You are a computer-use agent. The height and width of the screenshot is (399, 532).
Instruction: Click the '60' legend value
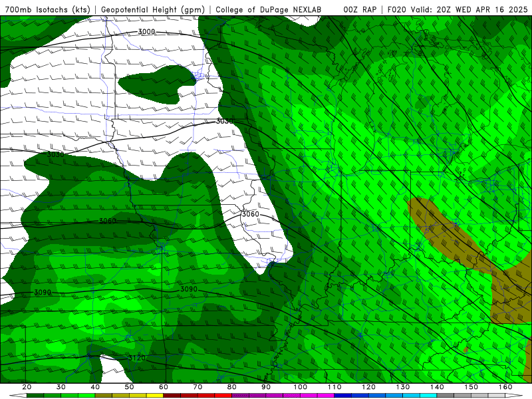tap(164, 387)
